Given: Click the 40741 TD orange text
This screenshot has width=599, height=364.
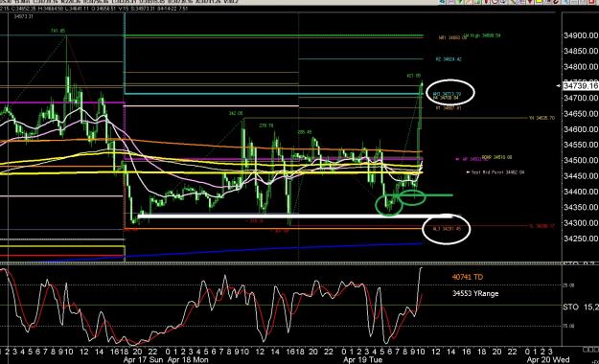Looking at the screenshot, I should (467, 277).
